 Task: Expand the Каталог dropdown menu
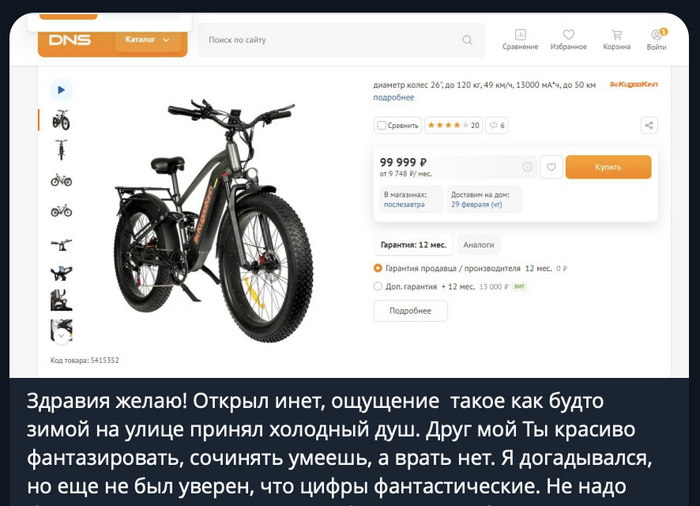coord(148,40)
